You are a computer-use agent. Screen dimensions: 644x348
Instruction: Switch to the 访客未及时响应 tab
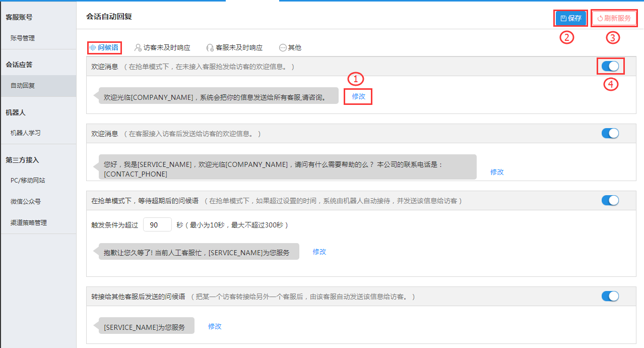click(x=162, y=47)
